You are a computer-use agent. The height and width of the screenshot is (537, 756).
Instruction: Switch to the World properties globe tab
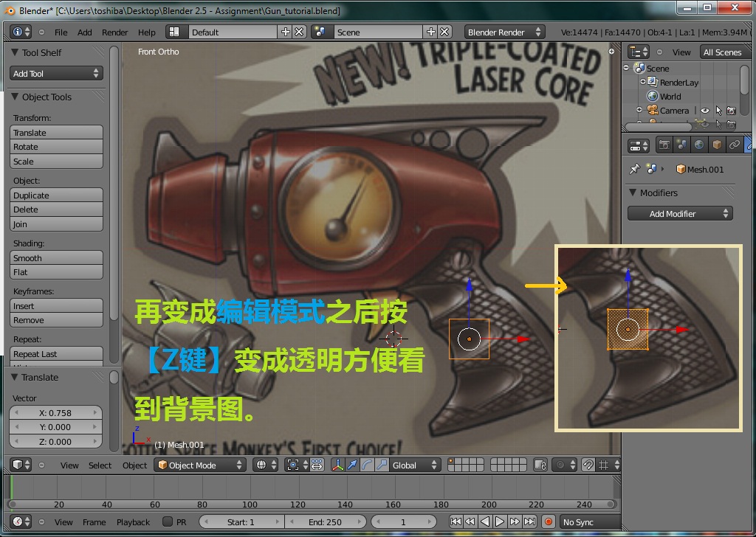pyautogui.click(x=699, y=145)
